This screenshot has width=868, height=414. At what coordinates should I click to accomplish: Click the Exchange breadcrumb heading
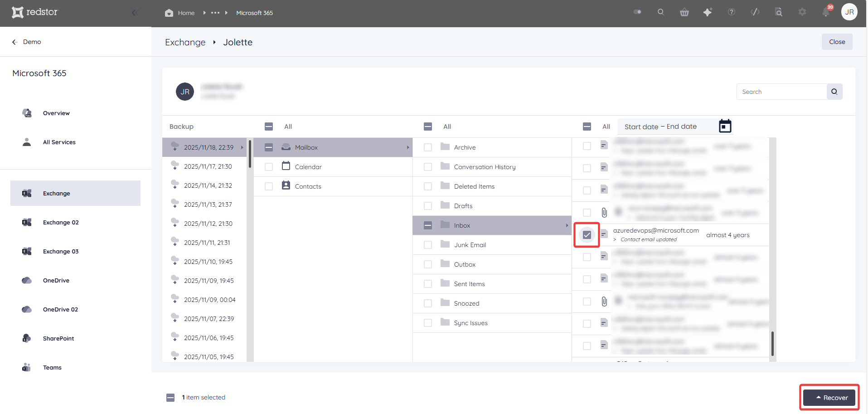(x=185, y=42)
